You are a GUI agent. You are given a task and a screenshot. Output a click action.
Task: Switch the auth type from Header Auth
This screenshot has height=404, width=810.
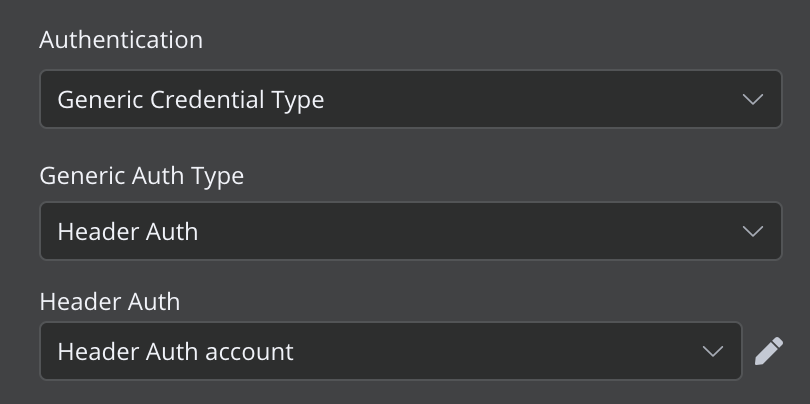tap(410, 231)
